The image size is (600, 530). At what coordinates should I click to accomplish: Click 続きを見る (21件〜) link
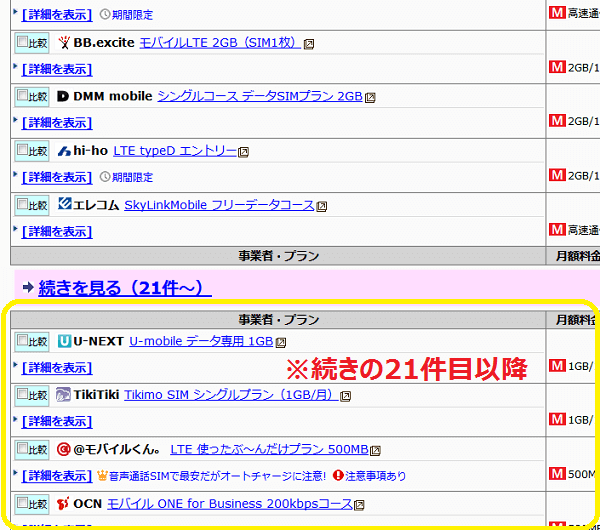click(x=125, y=288)
